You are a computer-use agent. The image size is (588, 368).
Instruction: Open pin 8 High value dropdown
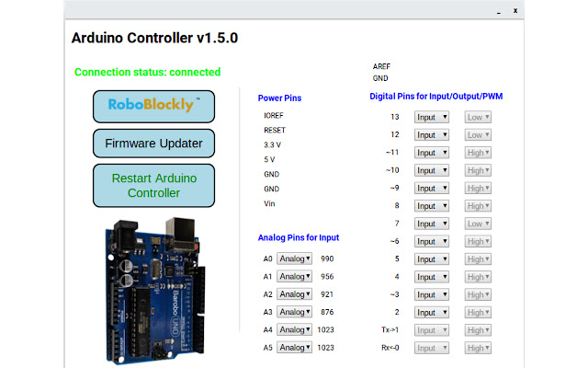click(478, 206)
